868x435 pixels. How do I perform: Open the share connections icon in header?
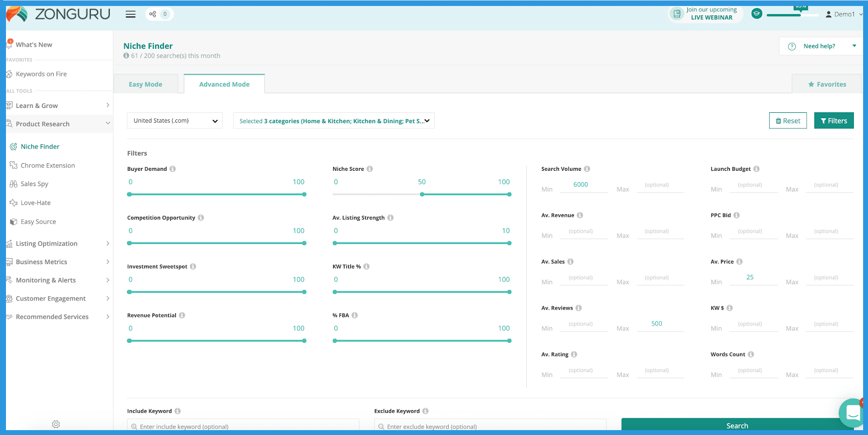[x=153, y=14]
